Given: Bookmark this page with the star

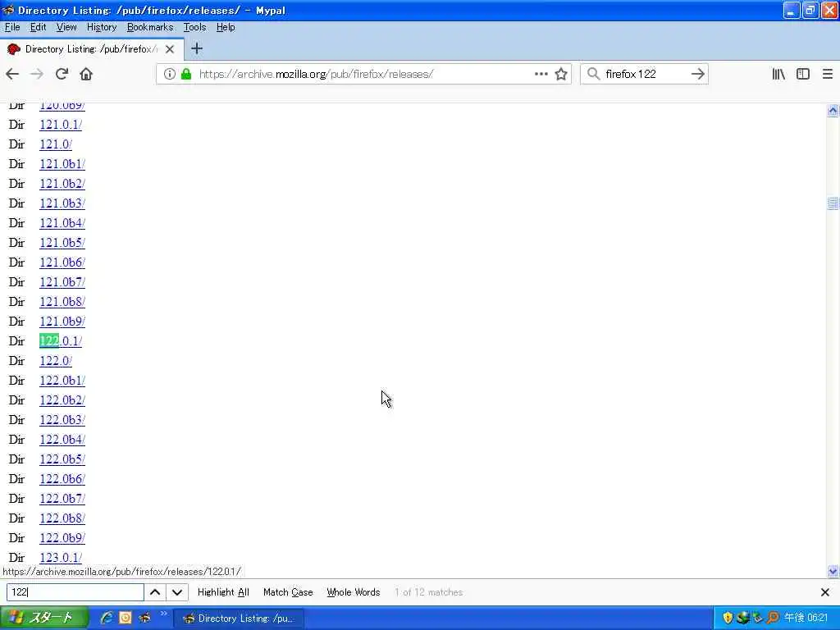Looking at the screenshot, I should pyautogui.click(x=561, y=74).
